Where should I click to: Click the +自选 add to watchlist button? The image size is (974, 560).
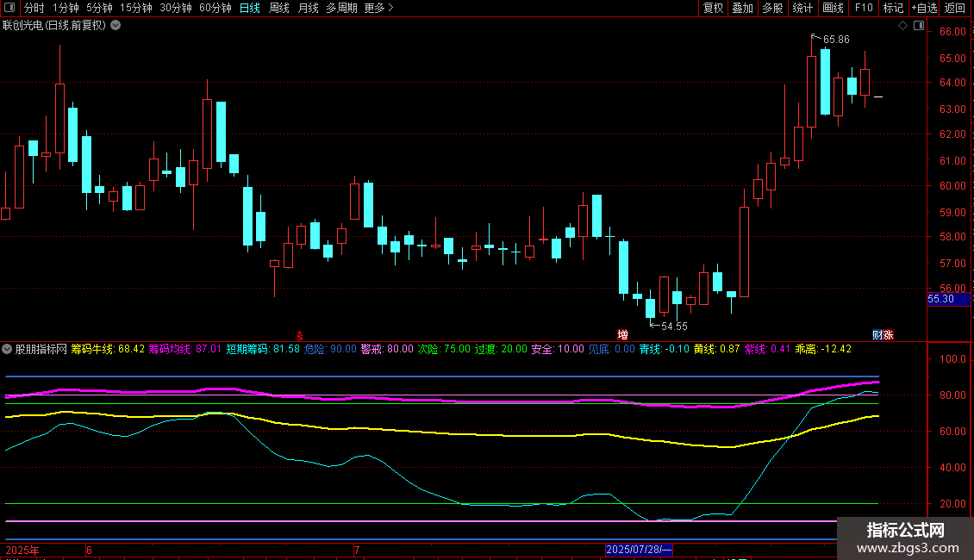pos(923,8)
